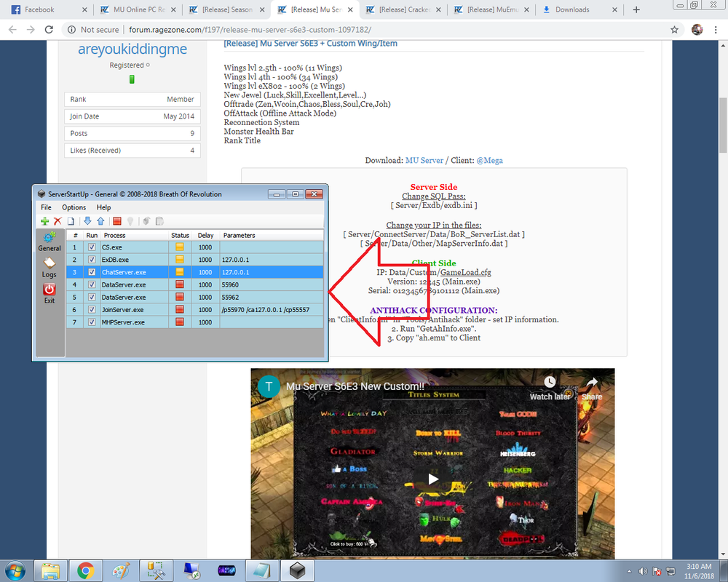728x582 pixels.
Task: Click the GameLoad.cfg underlined text
Action: coord(466,272)
